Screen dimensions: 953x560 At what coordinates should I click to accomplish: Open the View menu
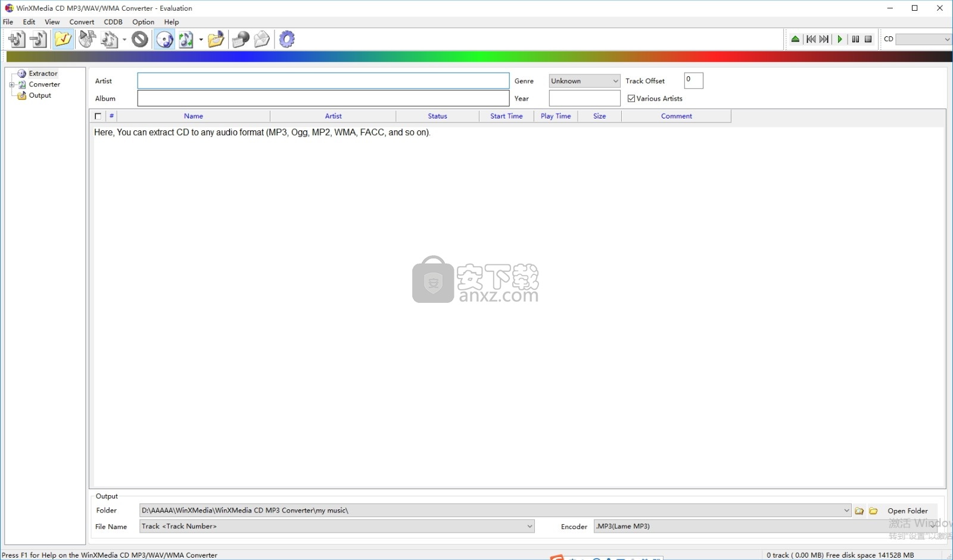tap(52, 22)
